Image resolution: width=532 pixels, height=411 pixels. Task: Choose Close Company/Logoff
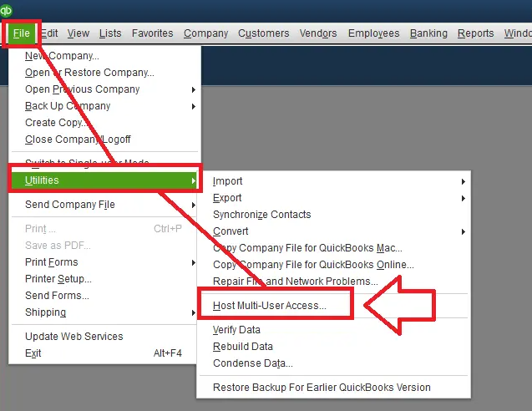[x=105, y=140]
